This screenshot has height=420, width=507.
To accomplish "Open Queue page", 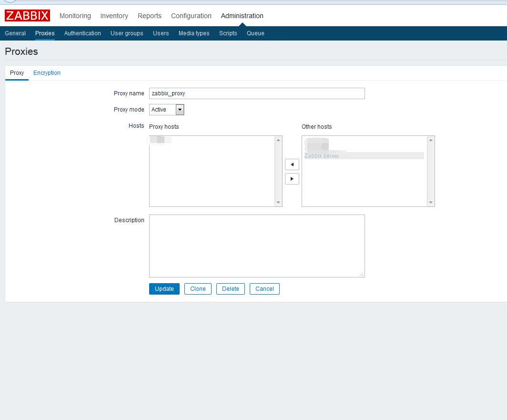I will (x=255, y=33).
